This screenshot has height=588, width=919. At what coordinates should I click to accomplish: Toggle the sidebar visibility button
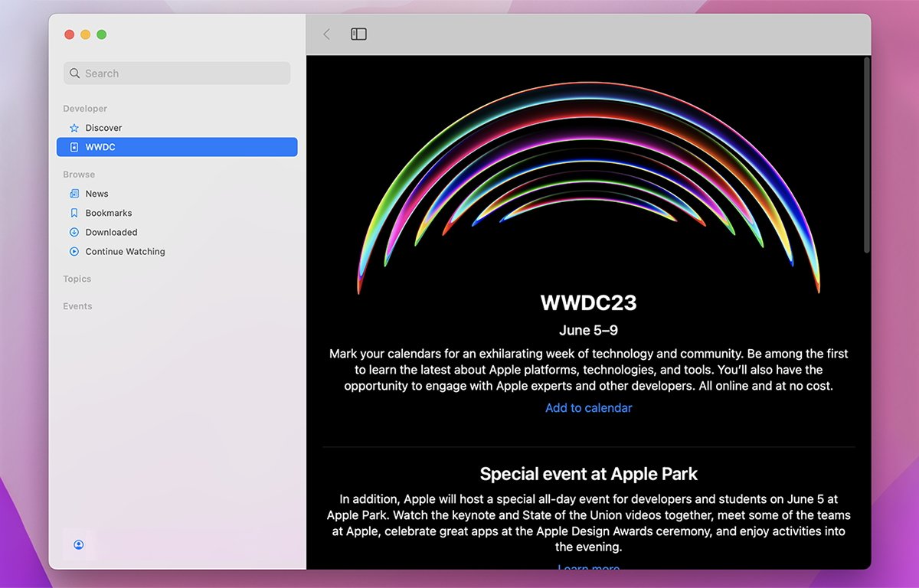point(358,34)
